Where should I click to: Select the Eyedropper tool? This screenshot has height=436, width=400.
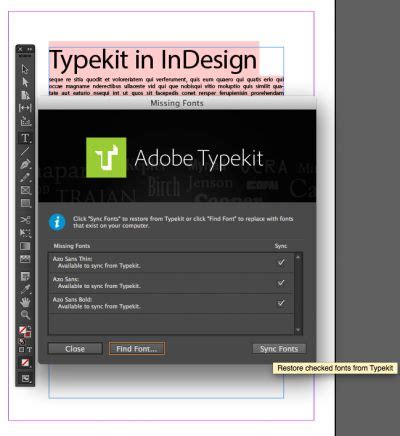coord(25,289)
